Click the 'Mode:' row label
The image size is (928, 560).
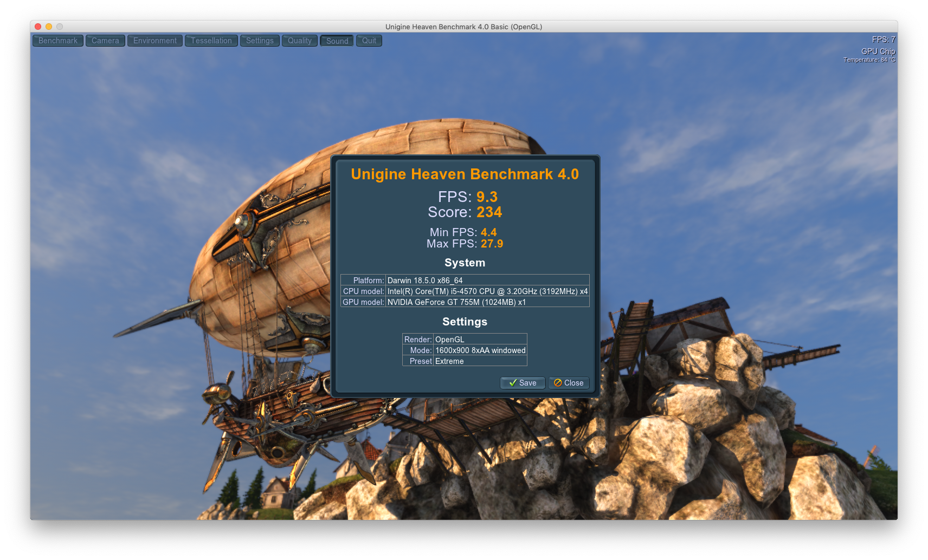click(x=421, y=350)
